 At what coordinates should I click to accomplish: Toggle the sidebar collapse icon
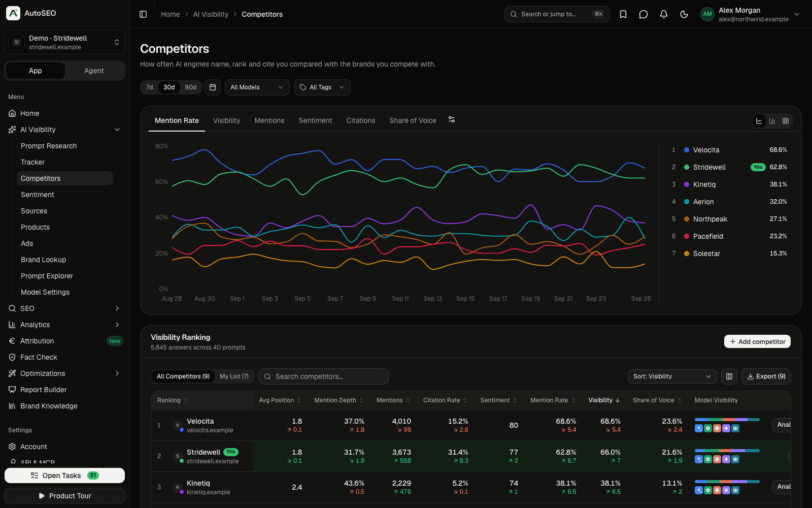click(143, 14)
